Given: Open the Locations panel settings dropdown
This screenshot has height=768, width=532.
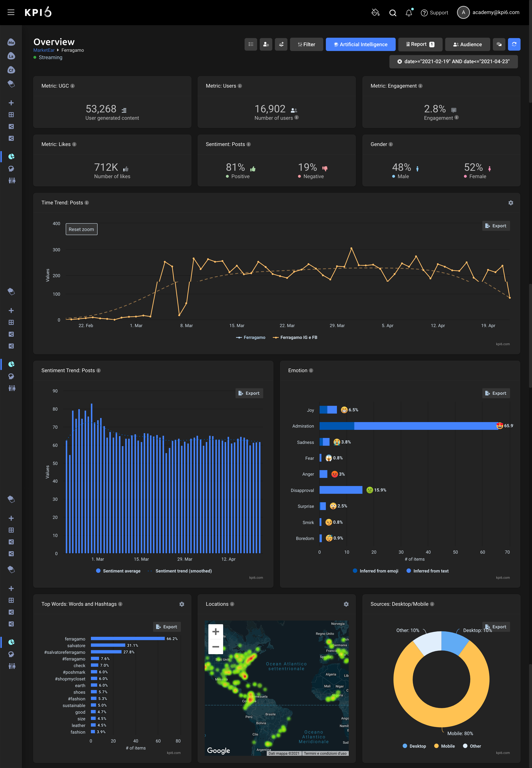Looking at the screenshot, I should (346, 604).
